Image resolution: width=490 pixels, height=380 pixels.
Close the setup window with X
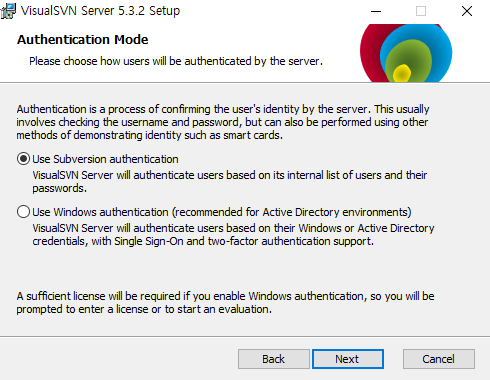(467, 11)
